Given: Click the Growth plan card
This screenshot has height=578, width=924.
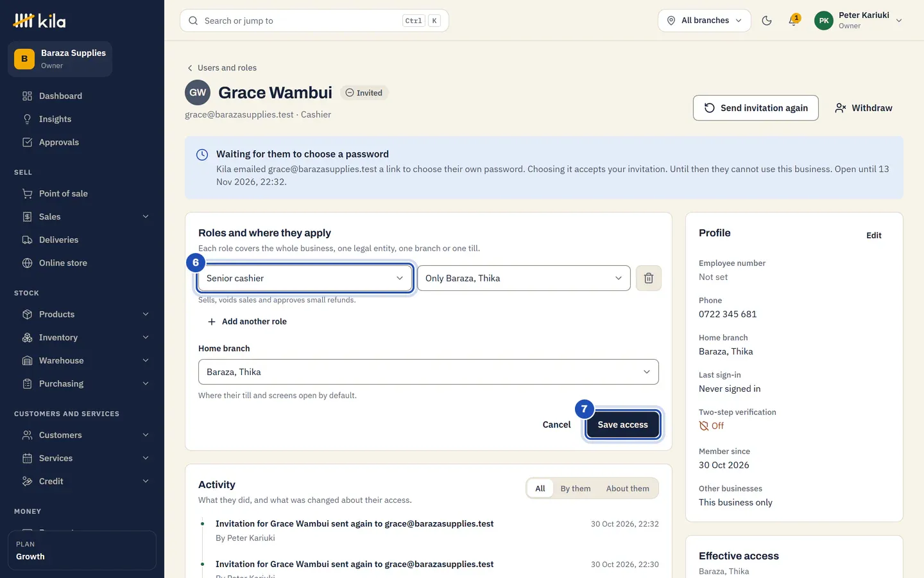Looking at the screenshot, I should (x=82, y=550).
